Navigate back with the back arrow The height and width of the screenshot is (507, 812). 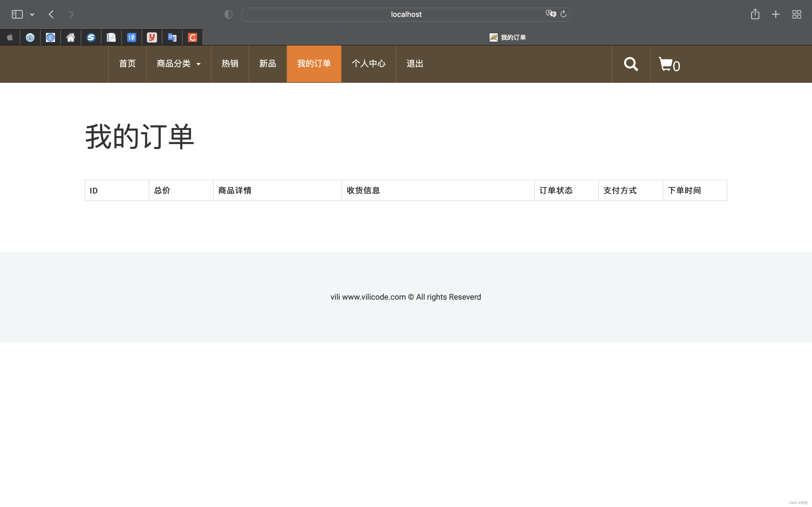51,14
